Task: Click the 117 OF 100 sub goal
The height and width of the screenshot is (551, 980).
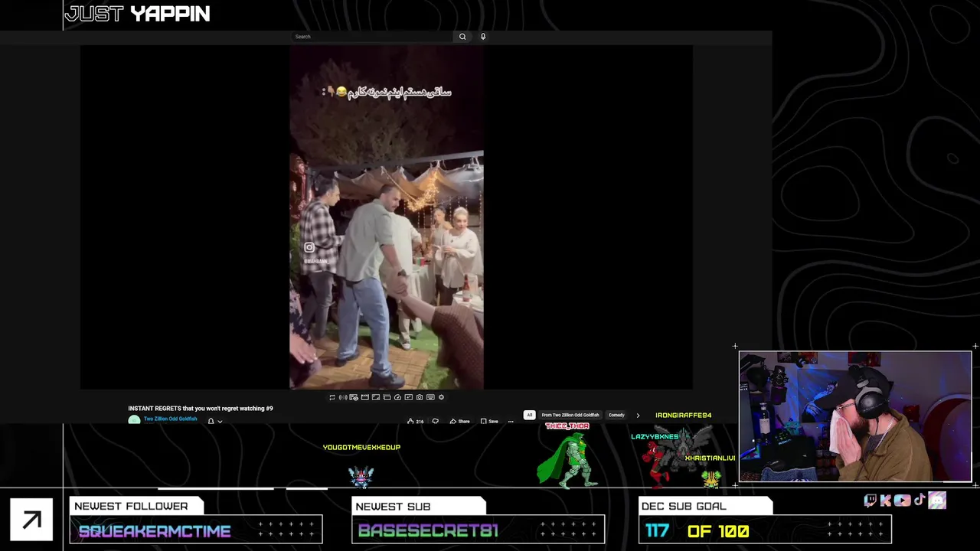Action: [697, 531]
